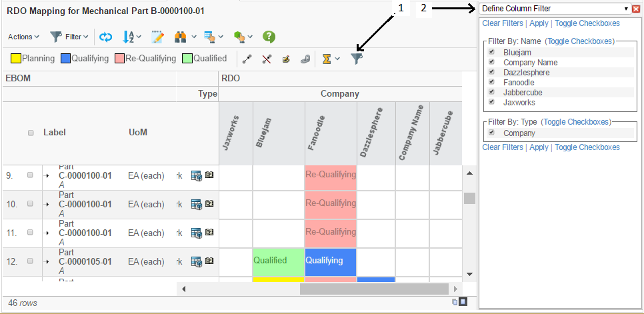The height and width of the screenshot is (314, 644).
Task: Expand row 9 part tree arrow
Action: coord(47,175)
